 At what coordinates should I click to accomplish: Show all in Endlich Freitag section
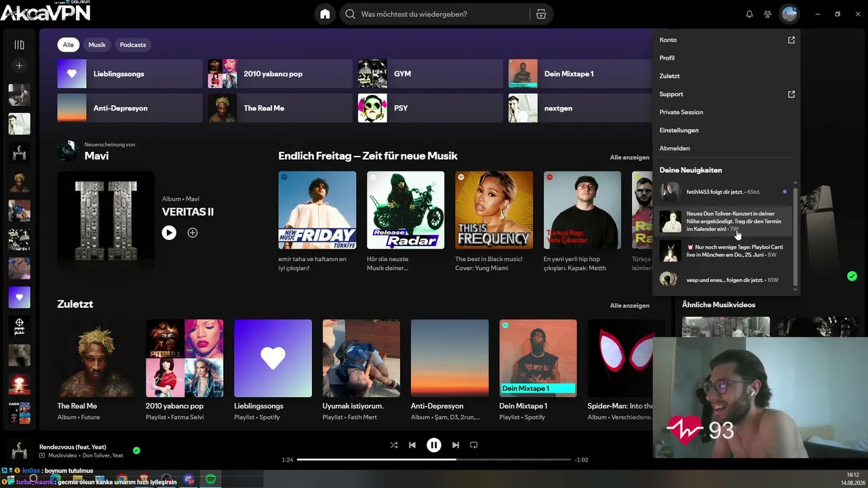629,157
